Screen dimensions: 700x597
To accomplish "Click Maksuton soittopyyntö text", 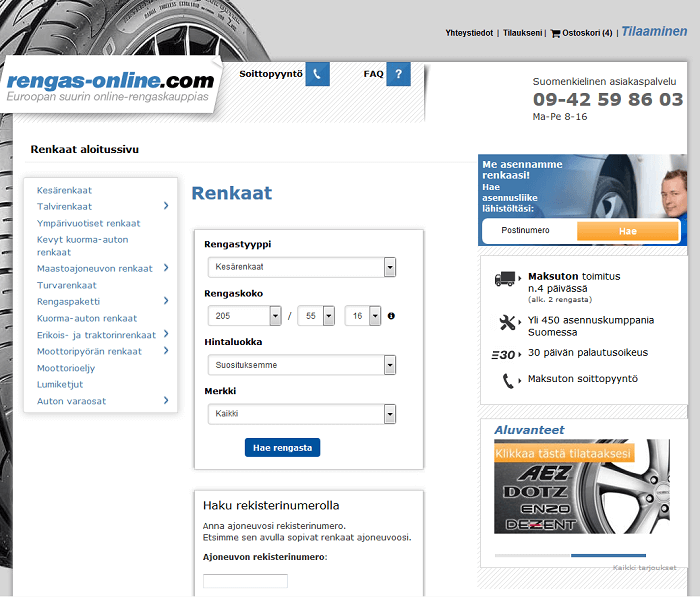I will point(583,379).
